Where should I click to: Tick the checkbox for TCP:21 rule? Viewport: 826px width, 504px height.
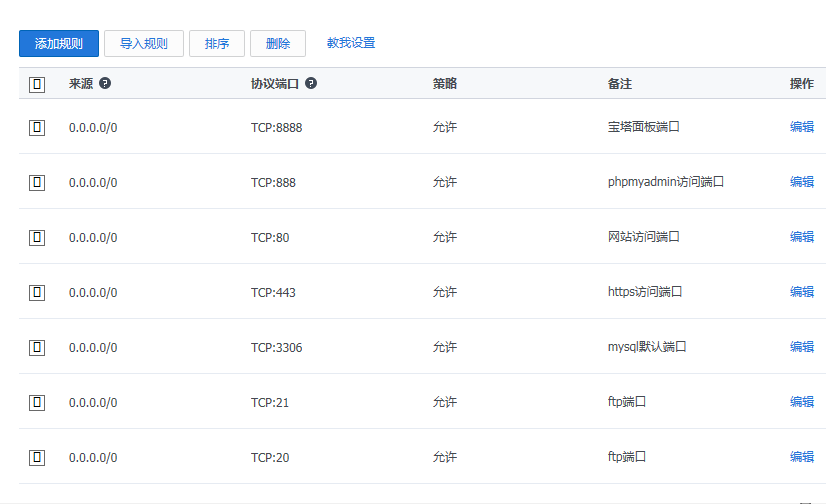(x=37, y=402)
